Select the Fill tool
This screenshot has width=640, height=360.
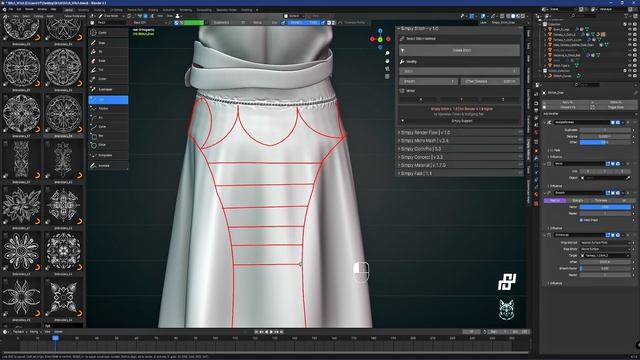108,51
